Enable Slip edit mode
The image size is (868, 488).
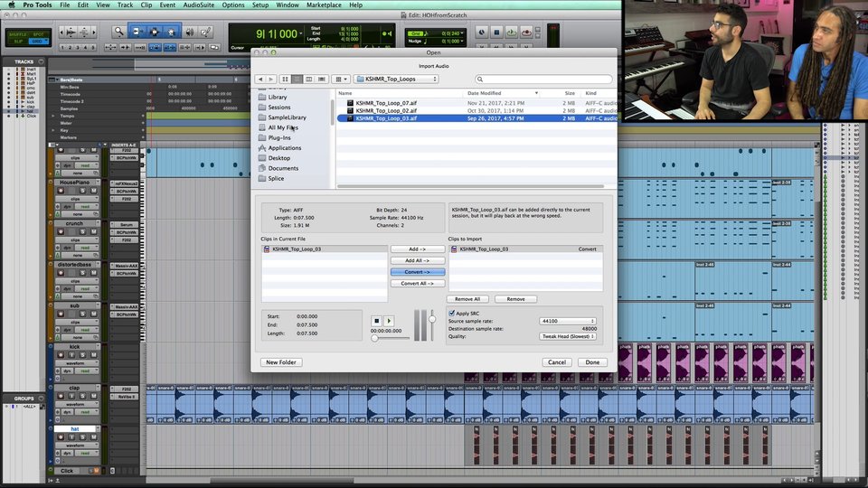tap(18, 41)
